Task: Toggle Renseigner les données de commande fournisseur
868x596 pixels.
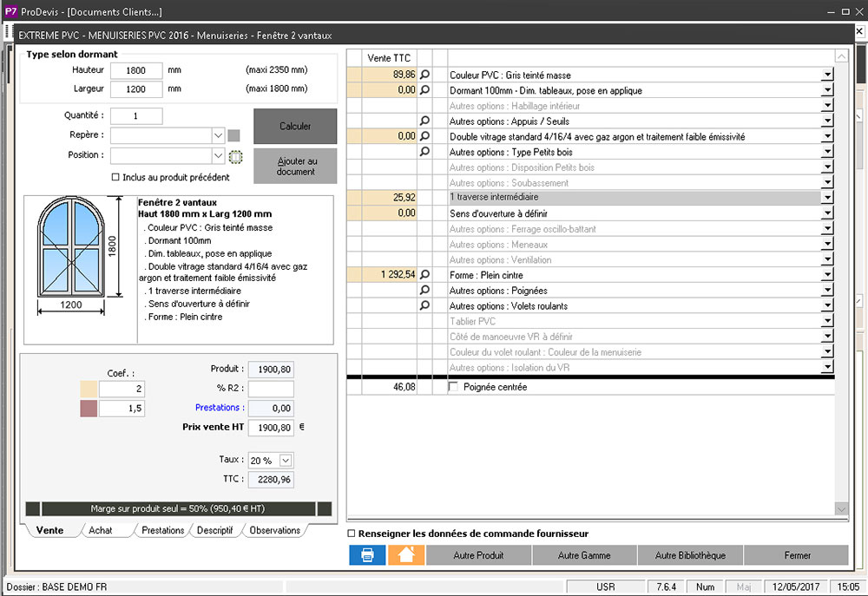Action: [x=352, y=534]
